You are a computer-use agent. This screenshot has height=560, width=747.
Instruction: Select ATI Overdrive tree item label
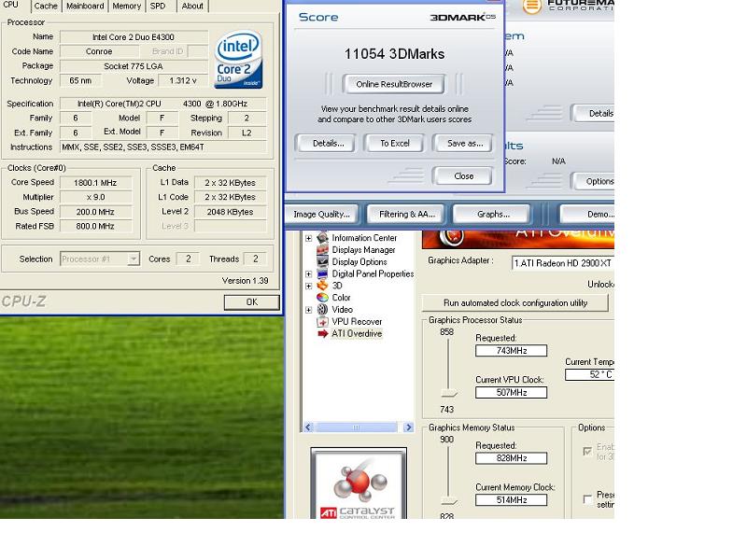[x=357, y=333]
